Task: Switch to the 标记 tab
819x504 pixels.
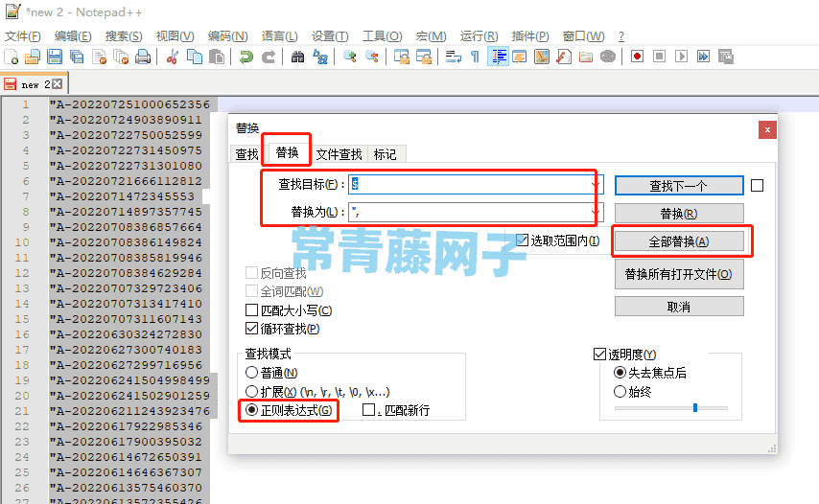Action: click(x=385, y=154)
